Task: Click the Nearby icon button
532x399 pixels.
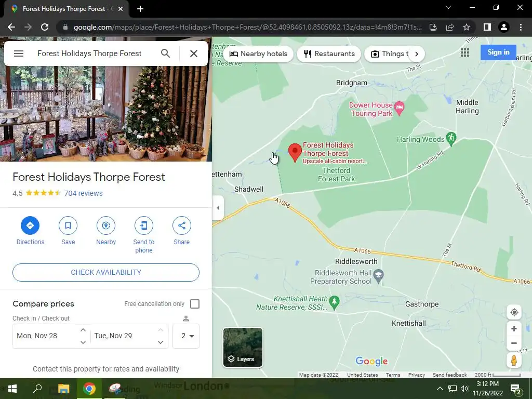Action: [106, 225]
